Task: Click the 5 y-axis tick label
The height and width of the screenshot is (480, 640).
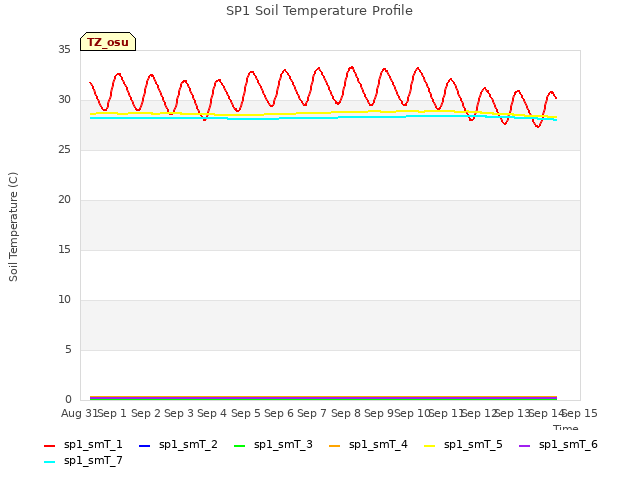Action: pyautogui.click(x=68, y=350)
